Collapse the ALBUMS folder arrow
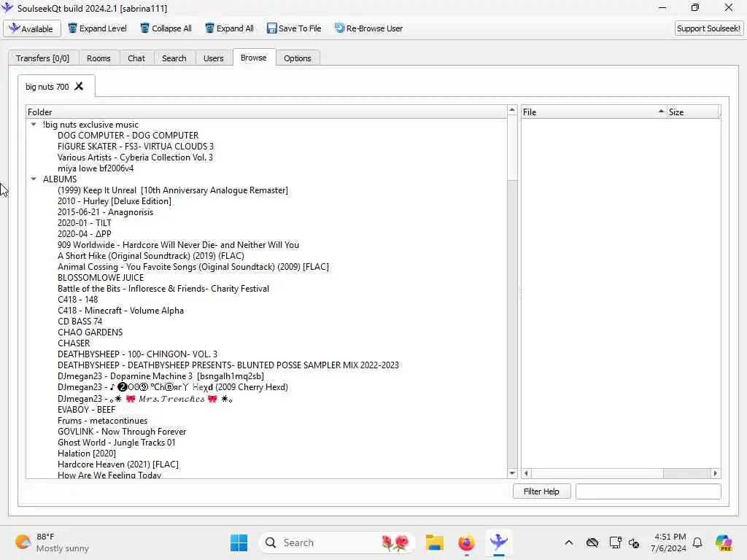The width and height of the screenshot is (747, 560). click(34, 179)
